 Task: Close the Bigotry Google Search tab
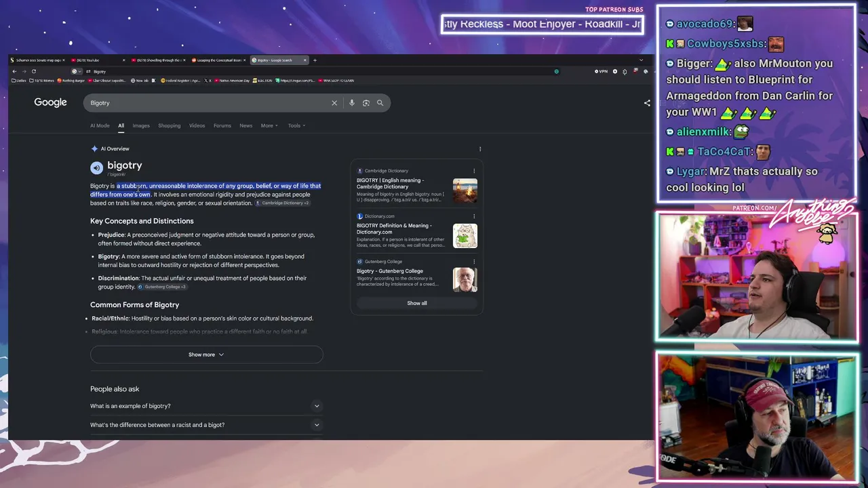(304, 60)
